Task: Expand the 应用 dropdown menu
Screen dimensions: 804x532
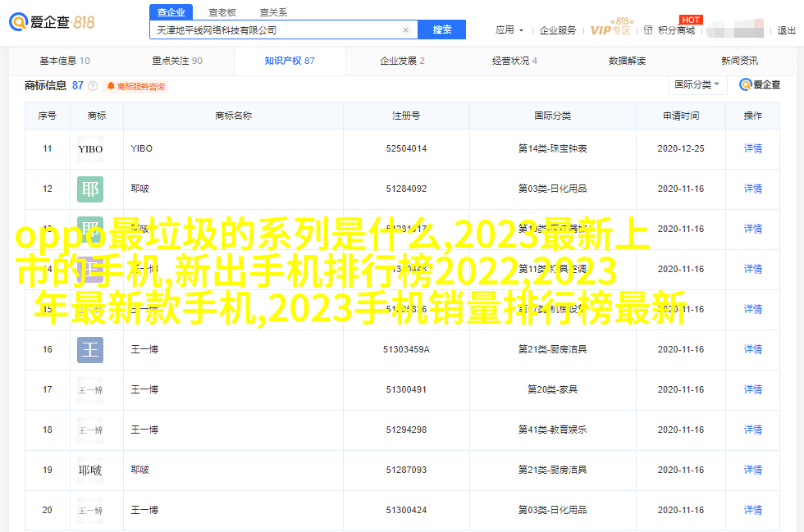Action: point(509,30)
